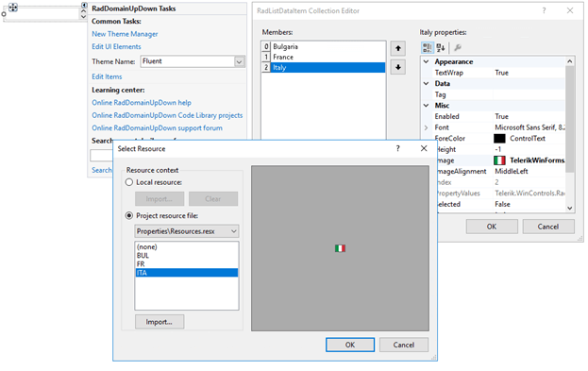Image resolution: width=588 pixels, height=371 pixels.
Task: Select the Project resource file radio button
Action: 129,215
